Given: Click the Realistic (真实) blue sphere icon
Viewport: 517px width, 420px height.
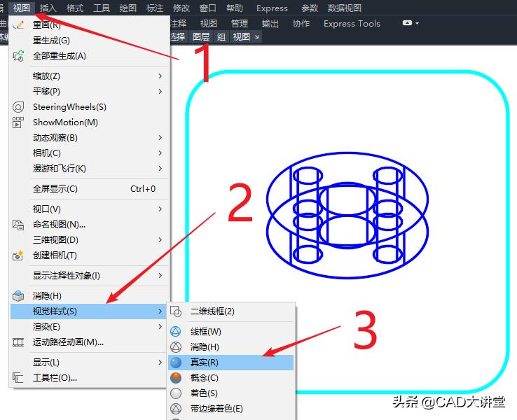Looking at the screenshot, I should (x=176, y=363).
